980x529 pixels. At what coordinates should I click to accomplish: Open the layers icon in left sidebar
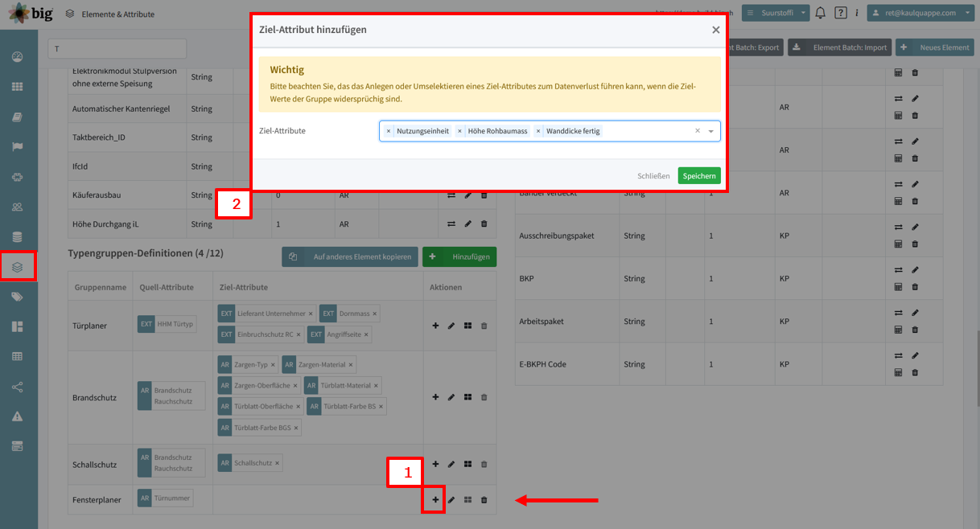(x=18, y=267)
